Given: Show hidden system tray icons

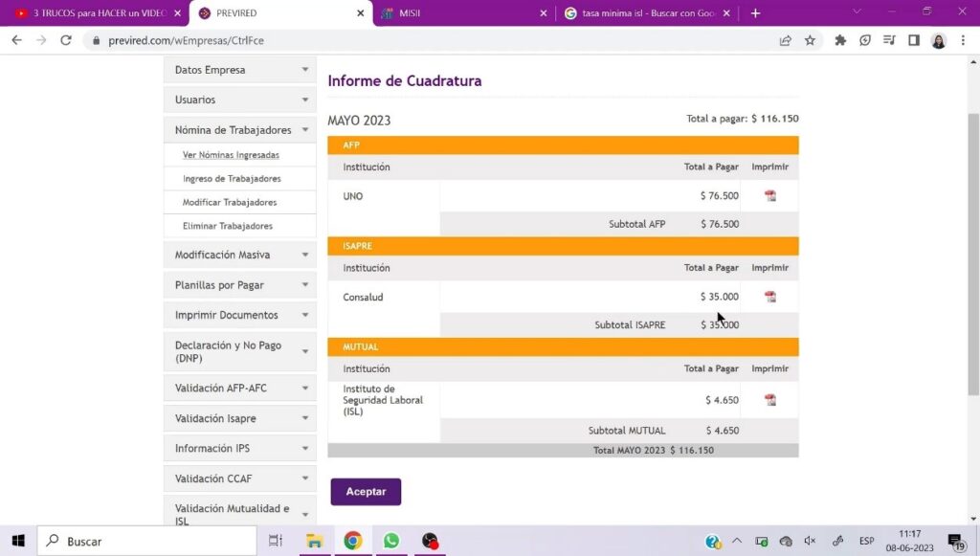Looking at the screenshot, I should 737,541.
